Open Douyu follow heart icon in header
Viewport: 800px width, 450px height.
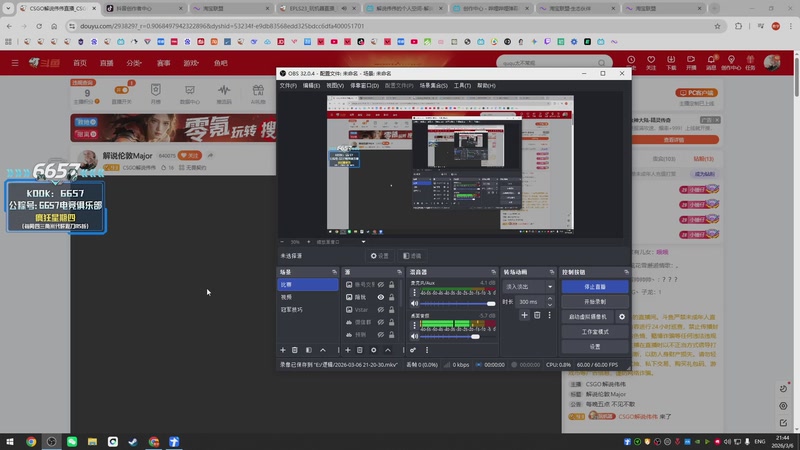[x=651, y=62]
